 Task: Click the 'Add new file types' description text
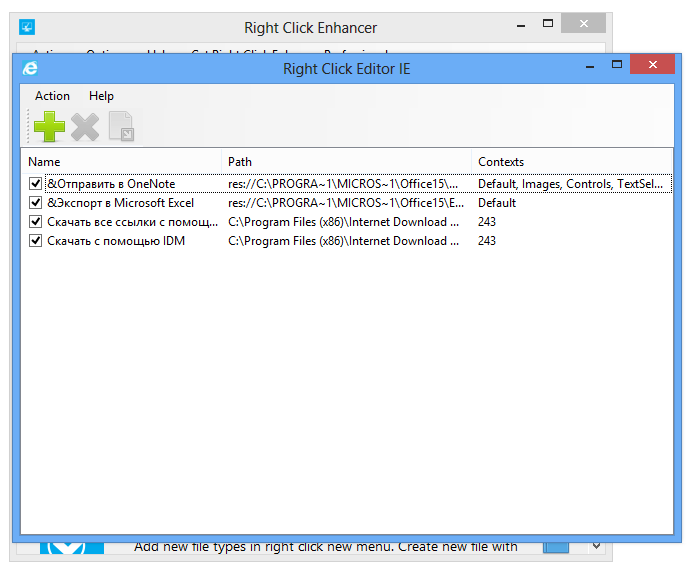(x=326, y=547)
